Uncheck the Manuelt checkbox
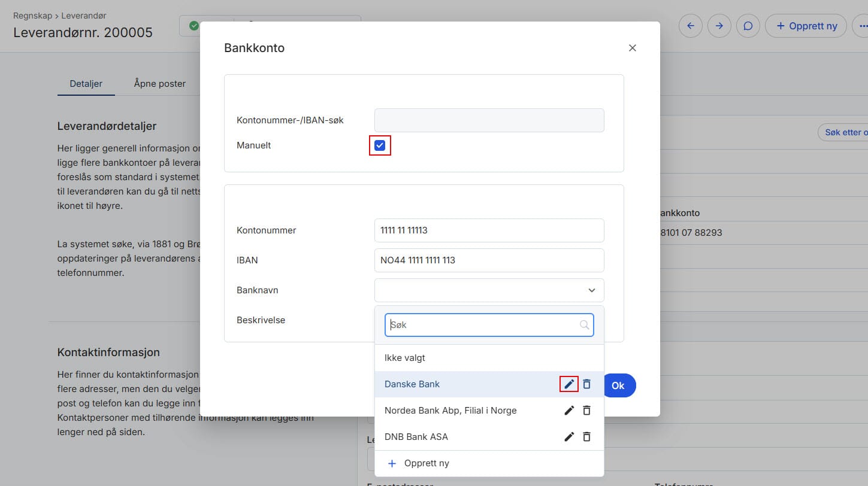The image size is (868, 486). pos(380,145)
